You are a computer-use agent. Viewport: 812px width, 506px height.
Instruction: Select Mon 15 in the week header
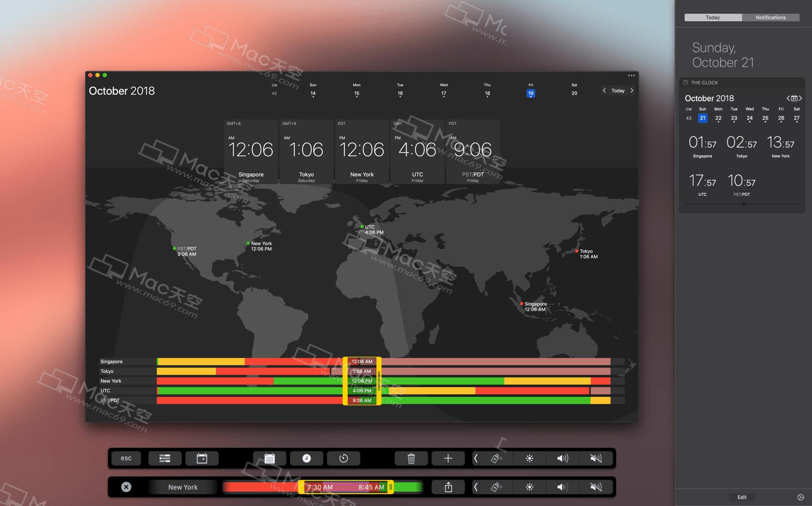[357, 90]
